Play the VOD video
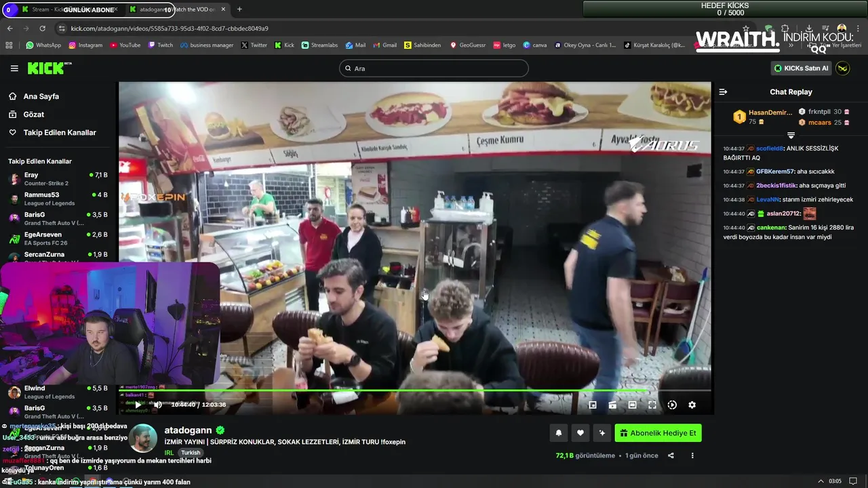 tap(138, 405)
